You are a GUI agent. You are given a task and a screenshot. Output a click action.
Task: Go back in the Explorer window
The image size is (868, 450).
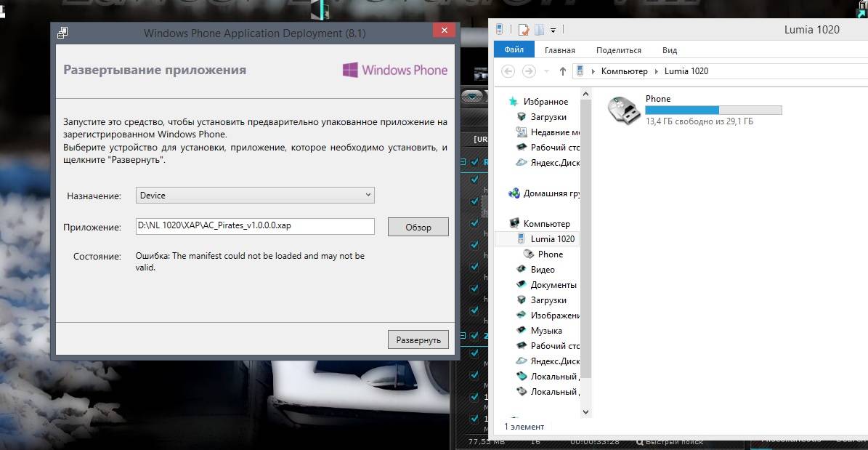(508, 71)
